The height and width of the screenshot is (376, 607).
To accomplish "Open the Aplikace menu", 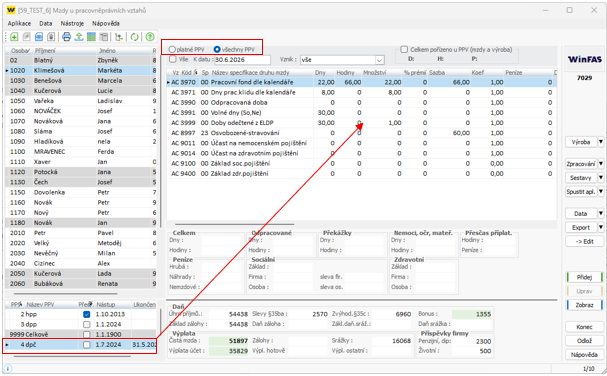I will [19, 23].
